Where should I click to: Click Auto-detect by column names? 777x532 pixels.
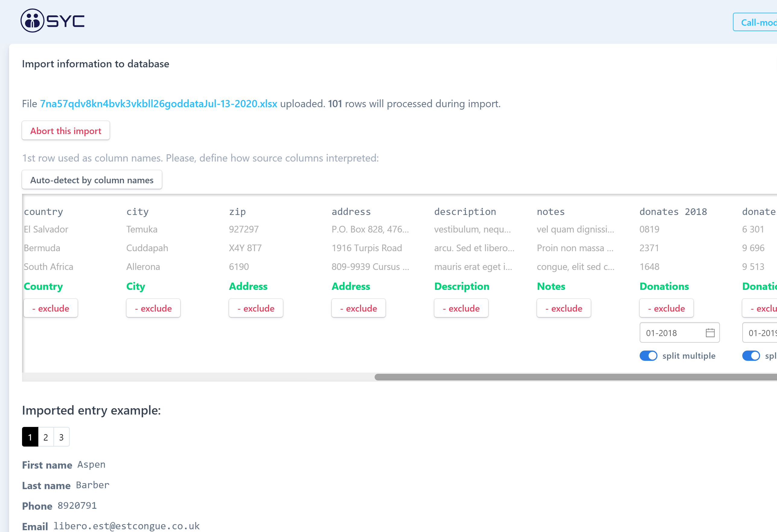coord(91,180)
